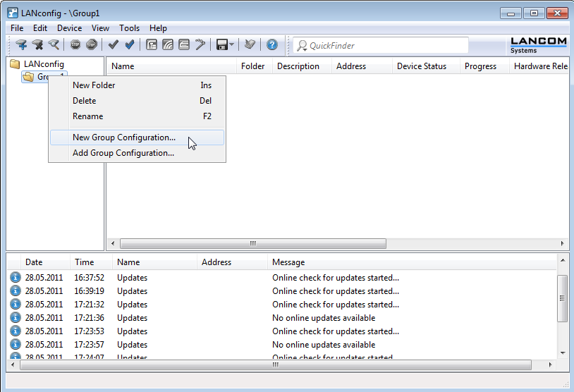Click the log panel vertical scrollbar down arrow
Image resolution: width=574 pixels, height=392 pixels.
563,353
